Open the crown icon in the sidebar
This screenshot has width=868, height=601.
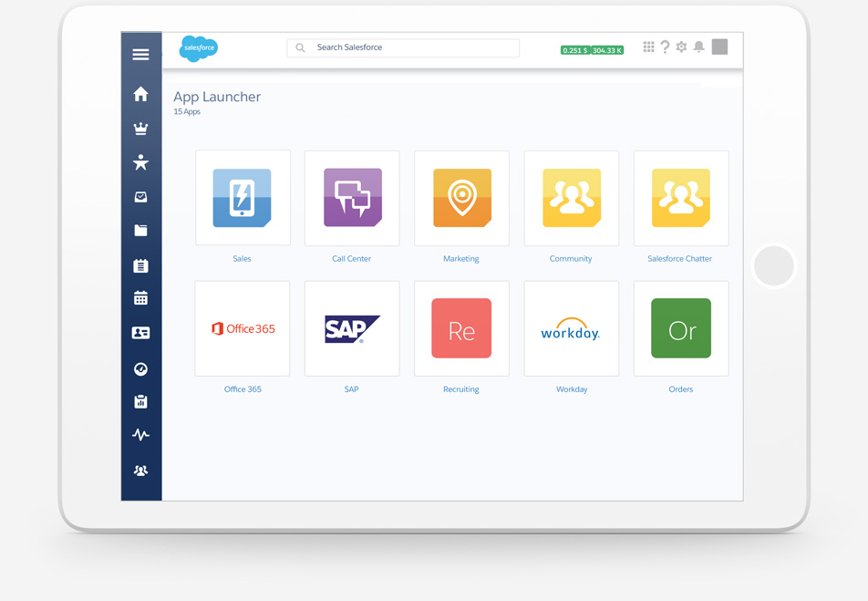point(140,129)
